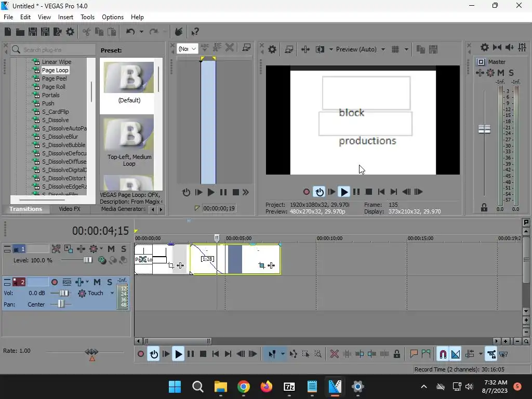The image size is (532, 399).
Task: Toggle split screen view in preview
Action: coord(320,49)
